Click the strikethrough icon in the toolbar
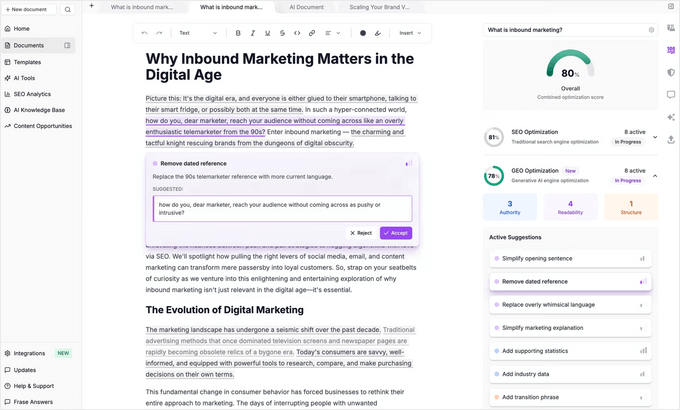This screenshot has width=680, height=410. click(x=282, y=33)
